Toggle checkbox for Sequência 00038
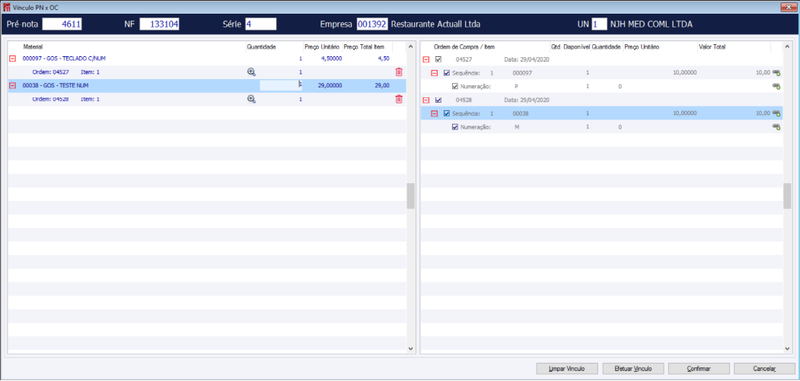 (x=447, y=113)
